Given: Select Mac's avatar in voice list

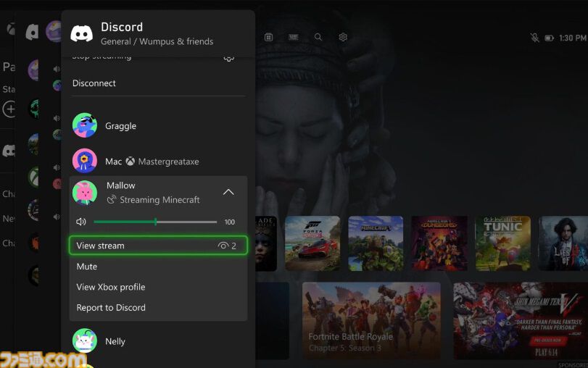Looking at the screenshot, I should (x=85, y=161).
